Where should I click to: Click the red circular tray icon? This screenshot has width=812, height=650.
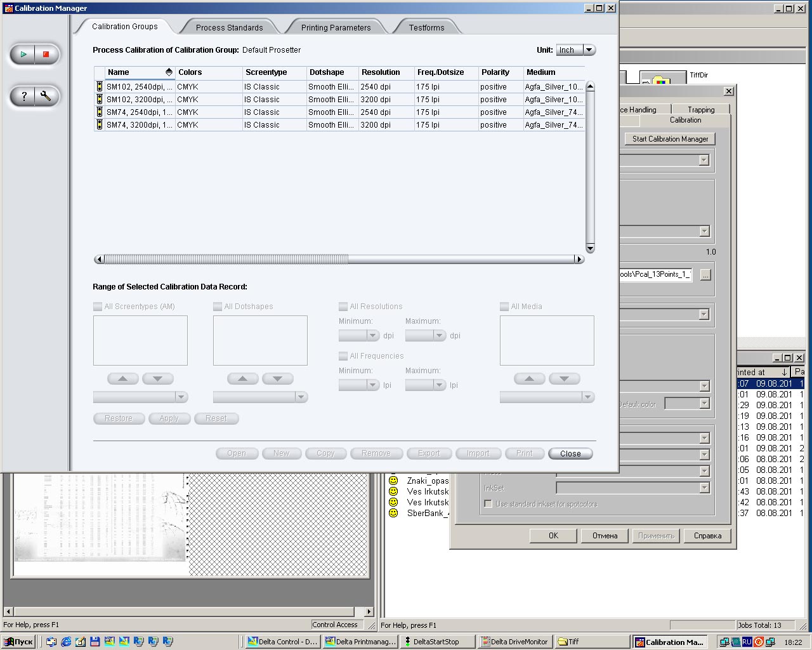[758, 642]
